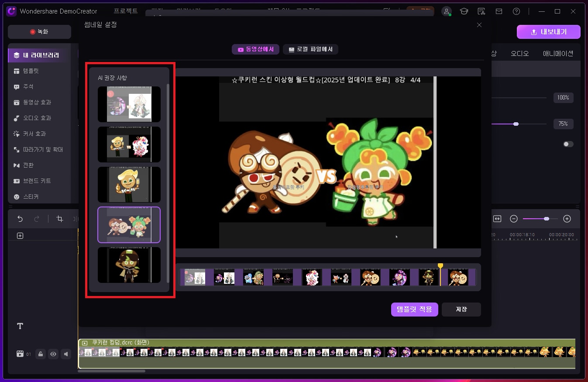This screenshot has width=588, height=382.
Task: Click the 템플릿 sidebar icon
Action: point(17,71)
